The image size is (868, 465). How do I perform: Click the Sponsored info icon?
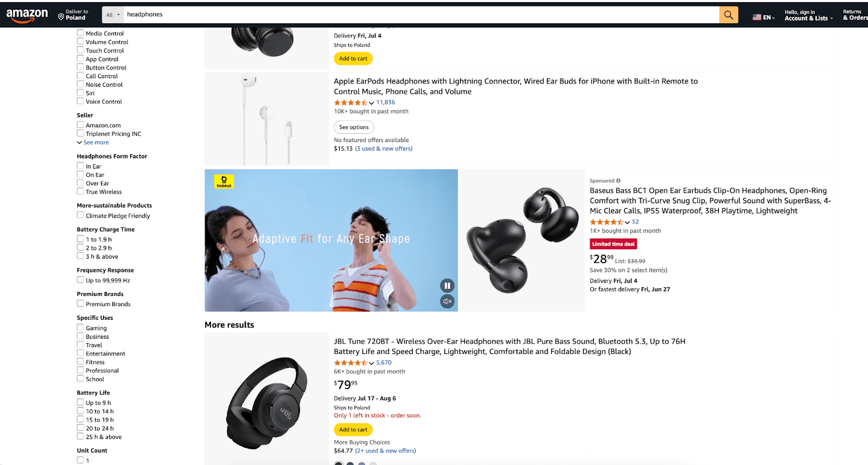click(x=618, y=180)
